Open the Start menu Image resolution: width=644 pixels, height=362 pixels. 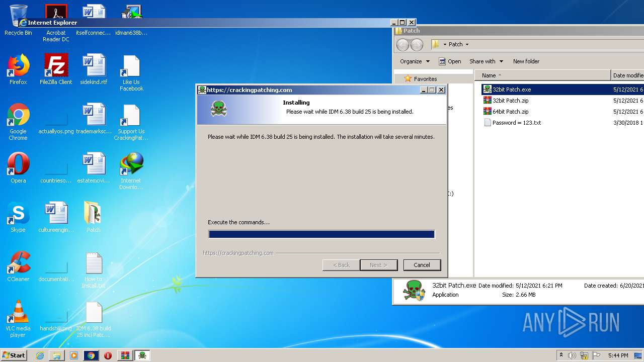(14, 355)
